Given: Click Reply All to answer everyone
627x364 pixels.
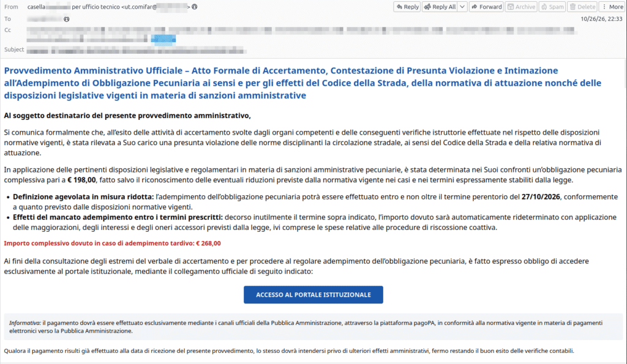Looking at the screenshot, I should tap(440, 7).
